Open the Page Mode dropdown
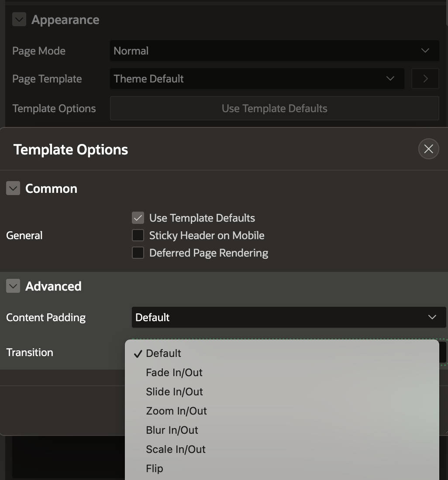448x480 pixels. pyautogui.click(x=274, y=51)
